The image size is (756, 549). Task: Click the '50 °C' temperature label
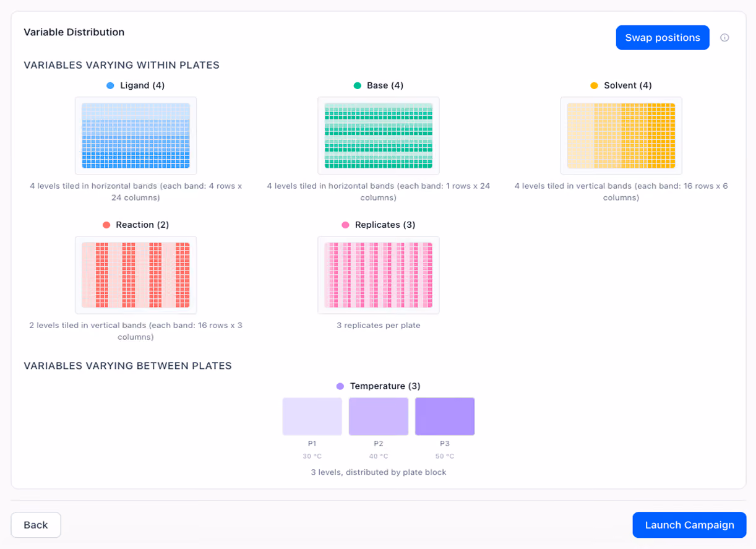coord(445,457)
